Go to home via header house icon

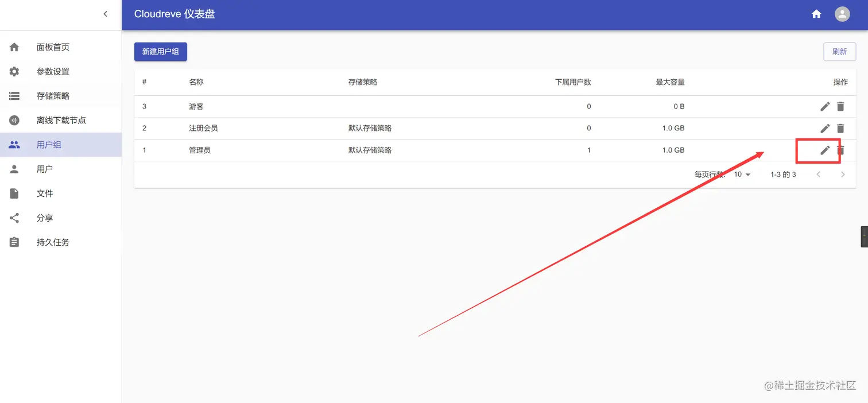click(816, 14)
